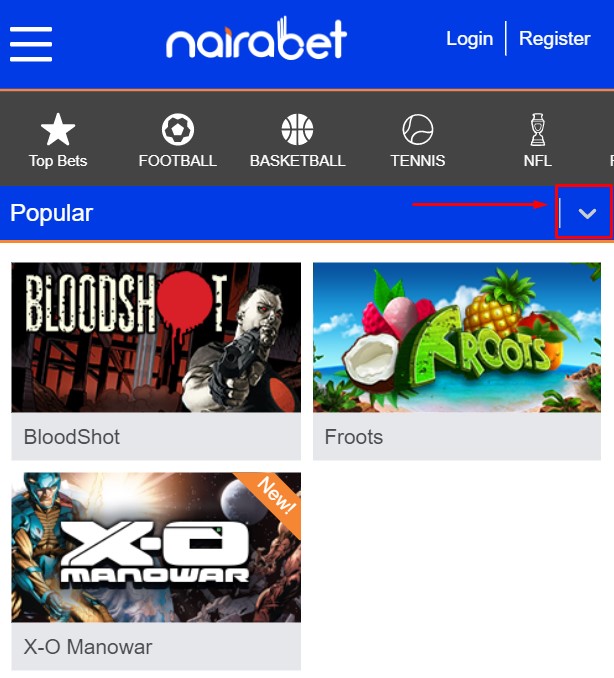
Task: Launch the Froots game thumbnail
Action: click(x=457, y=337)
